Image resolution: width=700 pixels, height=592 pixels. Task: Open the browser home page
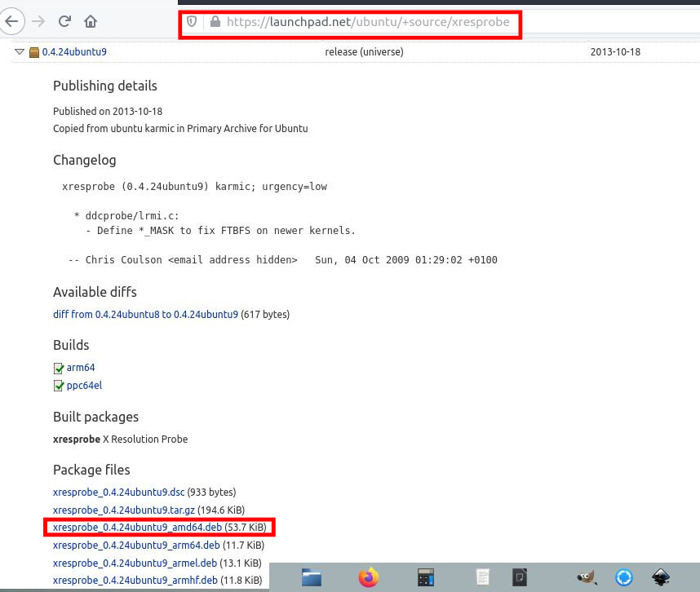tap(91, 21)
